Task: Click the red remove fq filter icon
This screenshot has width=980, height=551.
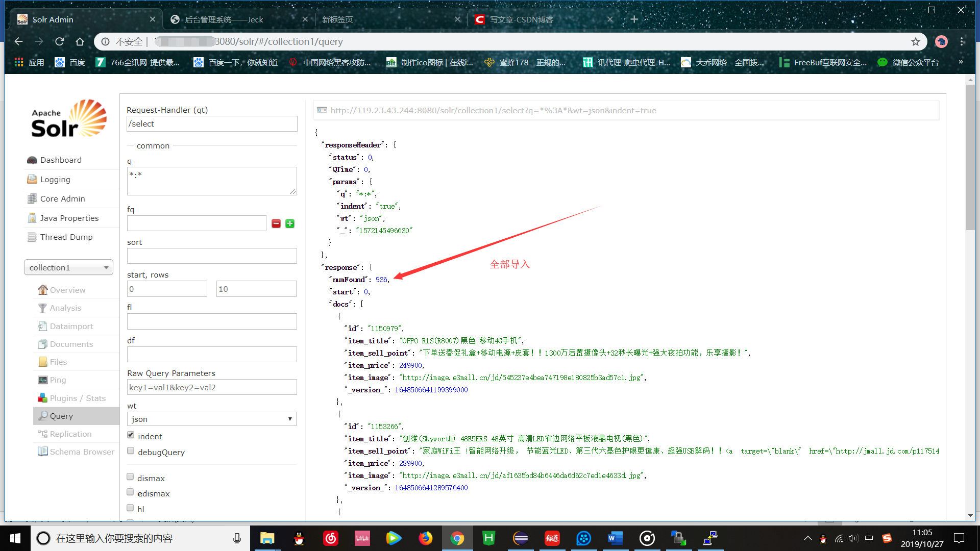Action: click(x=276, y=223)
